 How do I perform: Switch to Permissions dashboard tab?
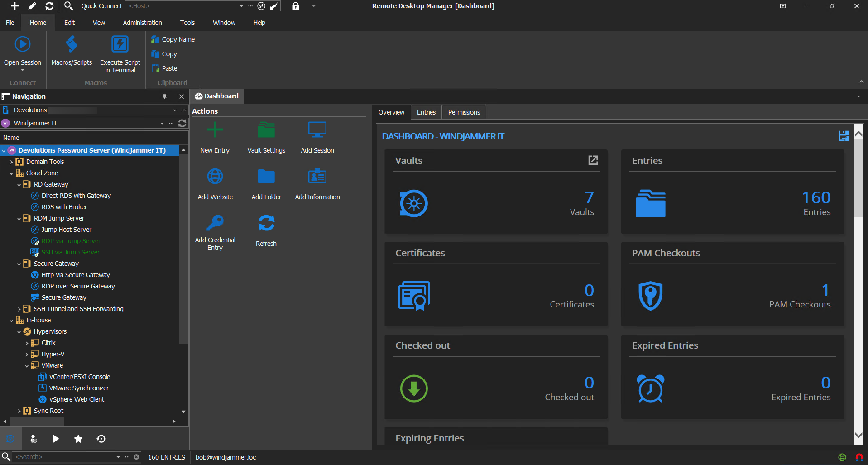pos(464,112)
